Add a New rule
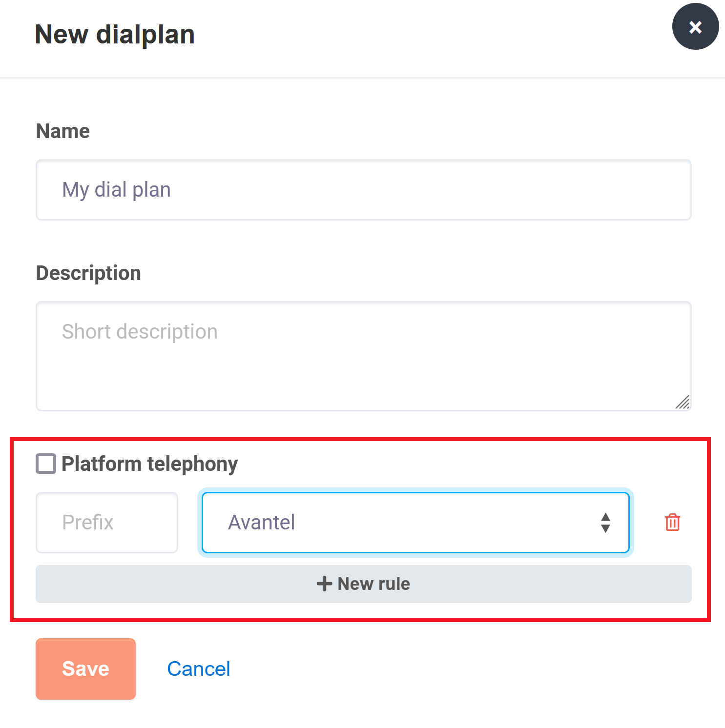The width and height of the screenshot is (725, 728). pos(364,584)
